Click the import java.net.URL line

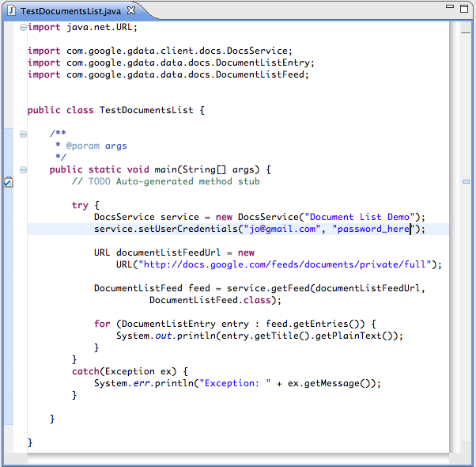[x=82, y=27]
